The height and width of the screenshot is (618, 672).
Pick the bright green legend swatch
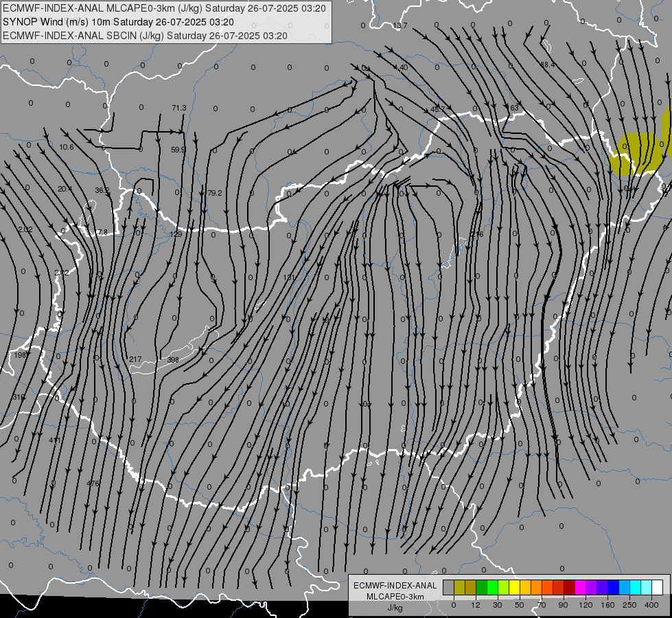point(493,587)
